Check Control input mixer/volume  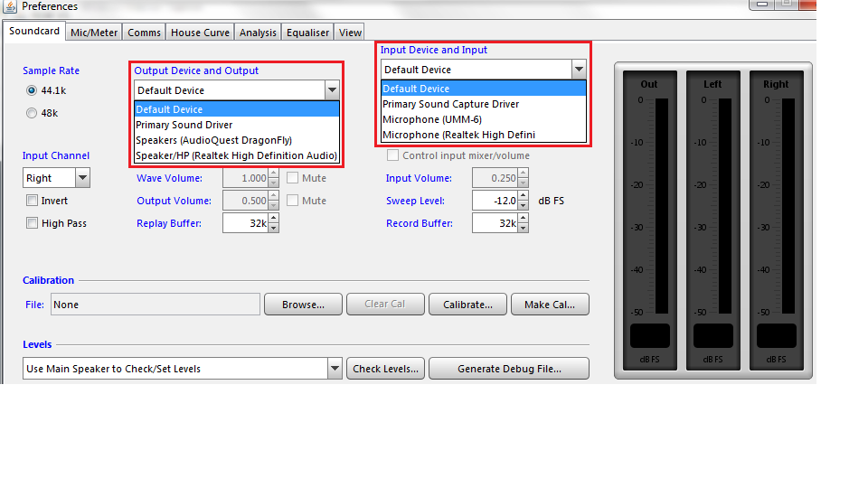coord(392,155)
